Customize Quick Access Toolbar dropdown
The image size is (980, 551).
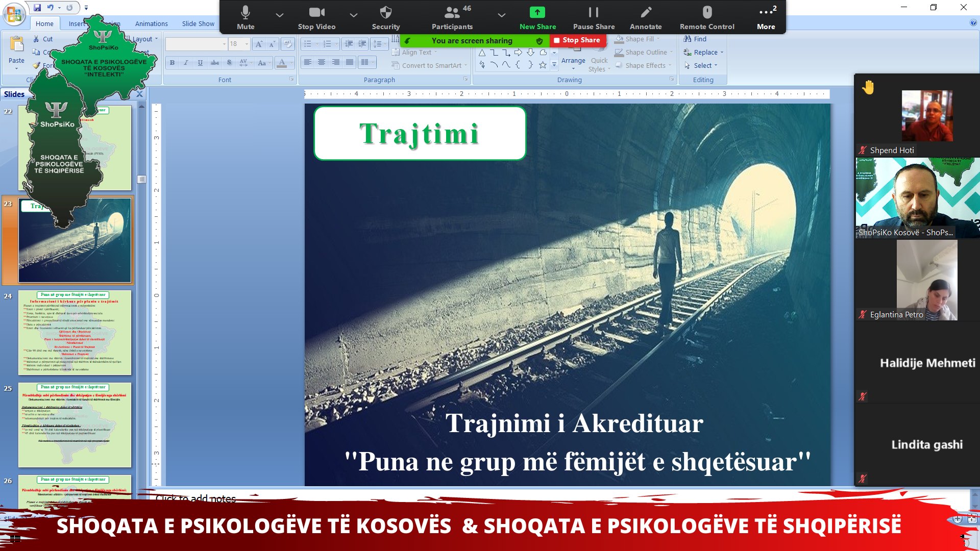coord(86,8)
